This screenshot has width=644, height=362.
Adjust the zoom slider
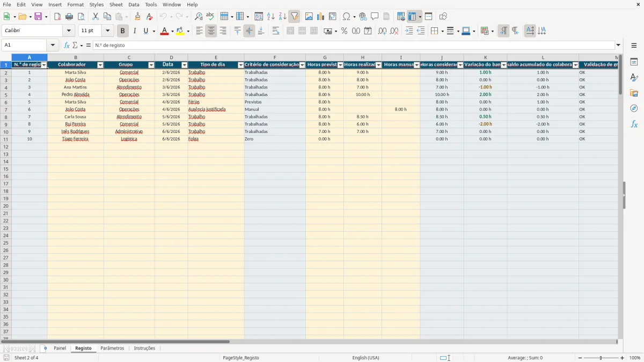point(601,358)
